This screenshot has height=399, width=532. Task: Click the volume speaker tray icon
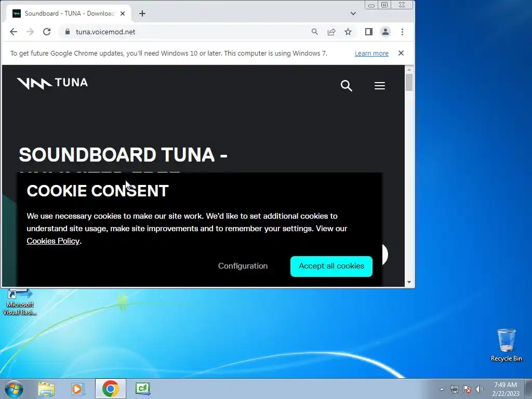coord(480,389)
